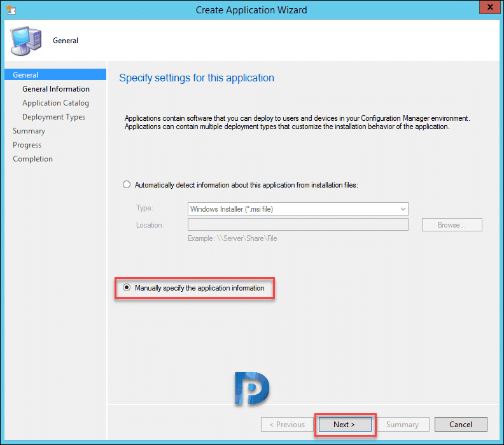Image resolution: width=504 pixels, height=445 pixels.
Task: Click the Example: \\Server\Share\File text
Action: [x=232, y=238]
